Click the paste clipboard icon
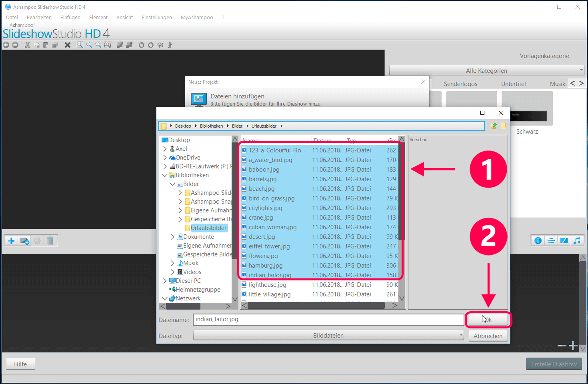The width and height of the screenshot is (588, 384). 46,45
